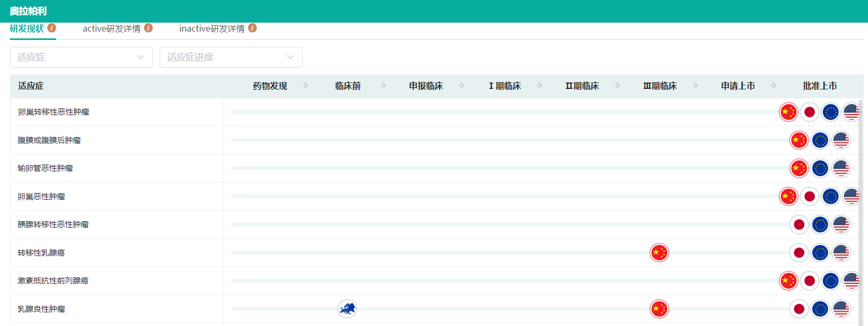Click info icon beside inactive研发详情
This screenshot has height=326, width=868.
point(252,28)
